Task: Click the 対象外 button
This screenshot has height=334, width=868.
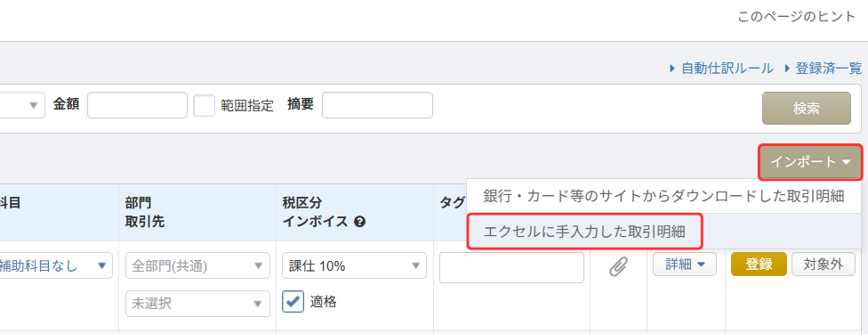Action: pyautogui.click(x=824, y=265)
